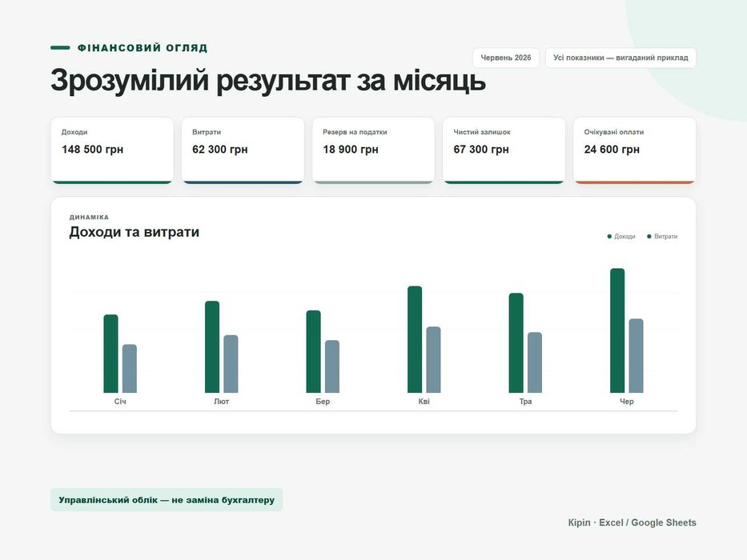Click the gray expense bar for Тра
Screen dimensions: 747x560
(535, 362)
